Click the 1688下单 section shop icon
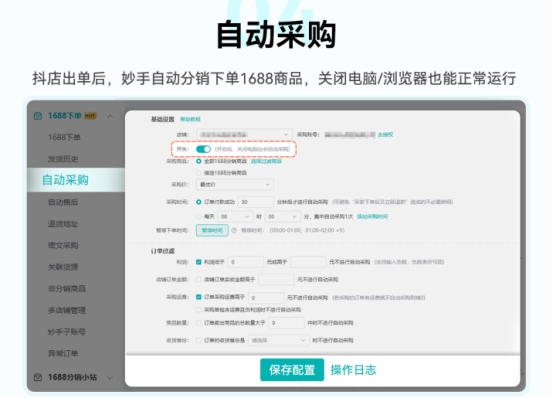Viewport: 554px width, 399px height. pyautogui.click(x=38, y=116)
